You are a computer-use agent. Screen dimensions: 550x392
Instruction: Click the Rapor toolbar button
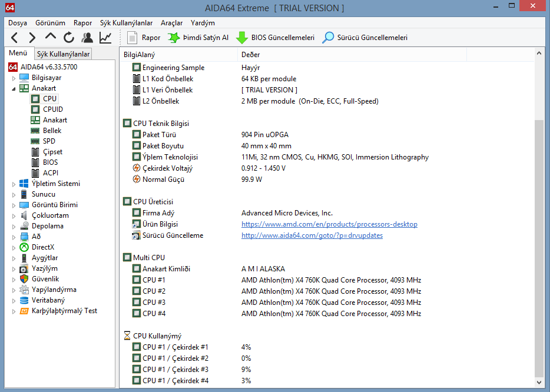tap(144, 38)
